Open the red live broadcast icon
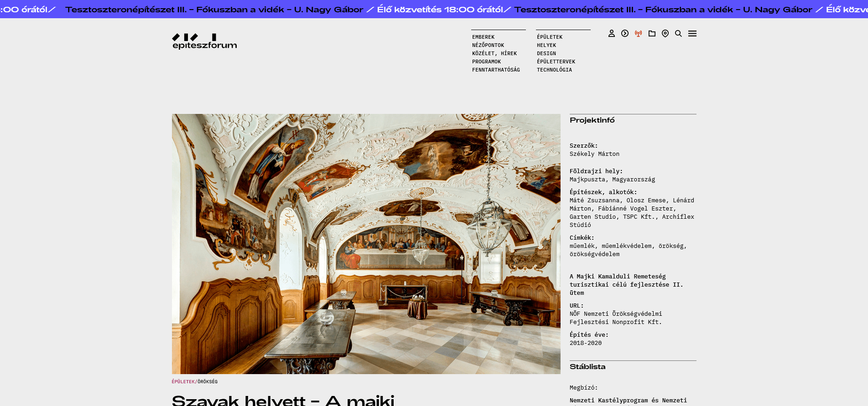The image size is (868, 406). pos(638,33)
